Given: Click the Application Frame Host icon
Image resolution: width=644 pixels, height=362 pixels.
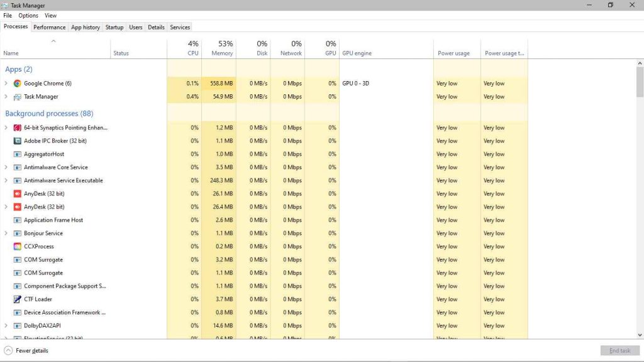Looking at the screenshot, I should click(17, 220).
